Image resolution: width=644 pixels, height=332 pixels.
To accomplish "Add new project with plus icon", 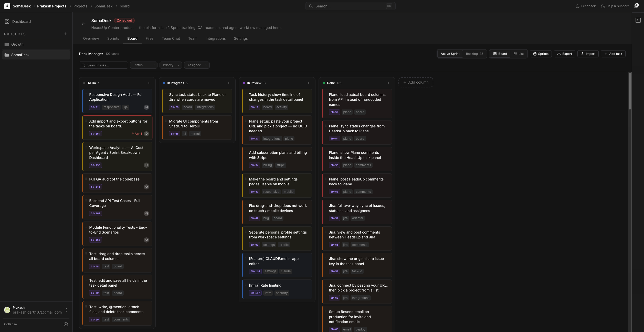I will coord(65,34).
